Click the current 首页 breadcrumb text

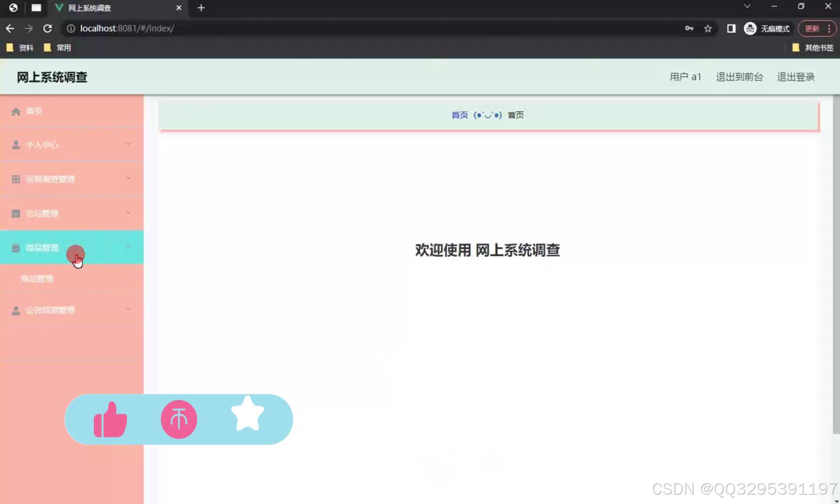(516, 115)
